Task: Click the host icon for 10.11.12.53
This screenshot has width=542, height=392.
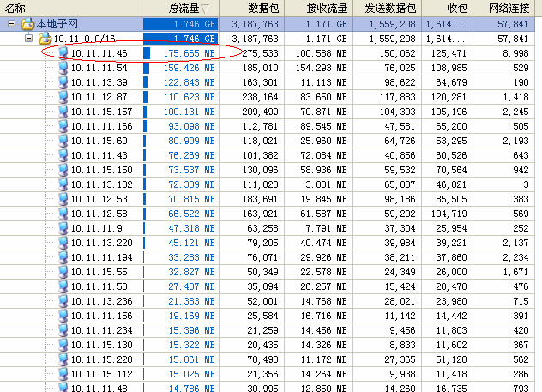Action: click(x=63, y=199)
